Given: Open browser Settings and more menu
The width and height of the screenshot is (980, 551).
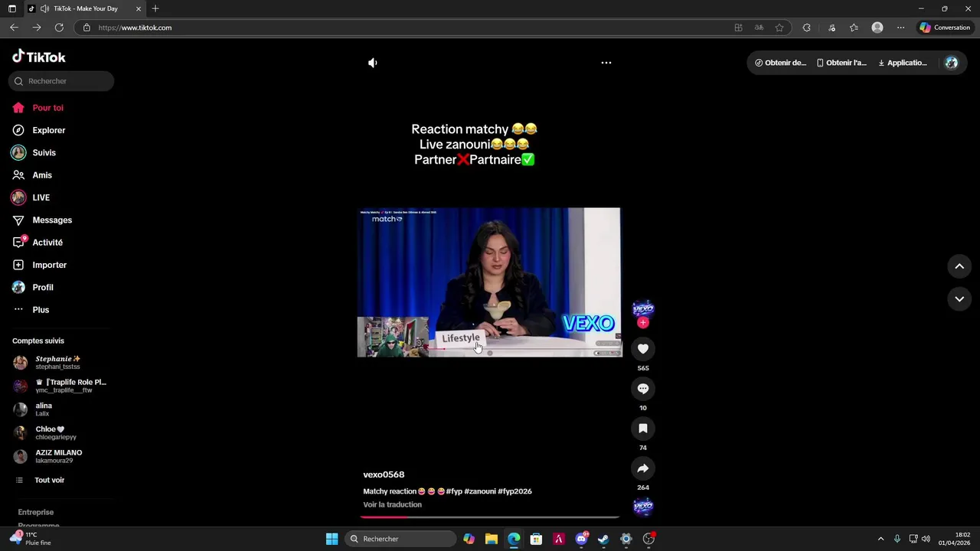Looking at the screenshot, I should 900,28.
